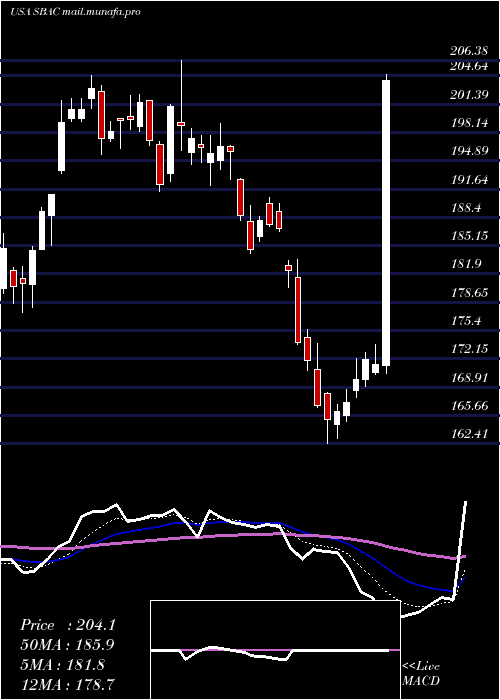This screenshot has height=700, width=500.
Task: Click the 168.91 price label
Action: click(x=469, y=378)
